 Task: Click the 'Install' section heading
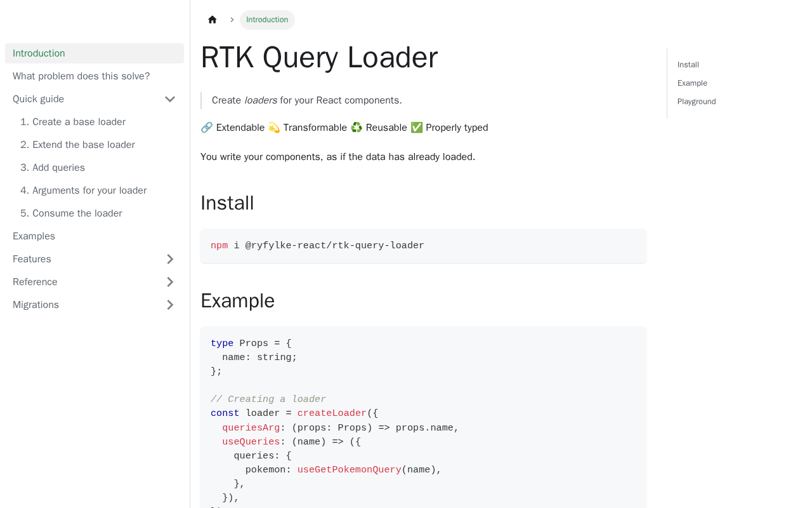pos(227,203)
